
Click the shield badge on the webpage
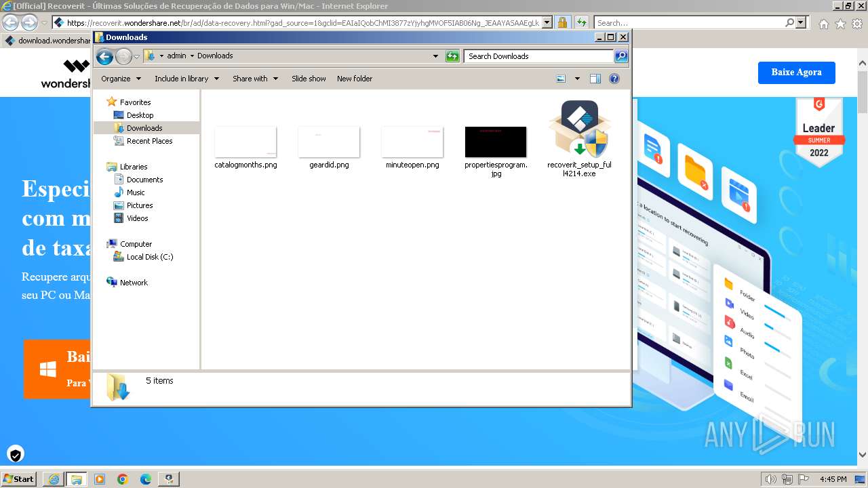point(15,454)
